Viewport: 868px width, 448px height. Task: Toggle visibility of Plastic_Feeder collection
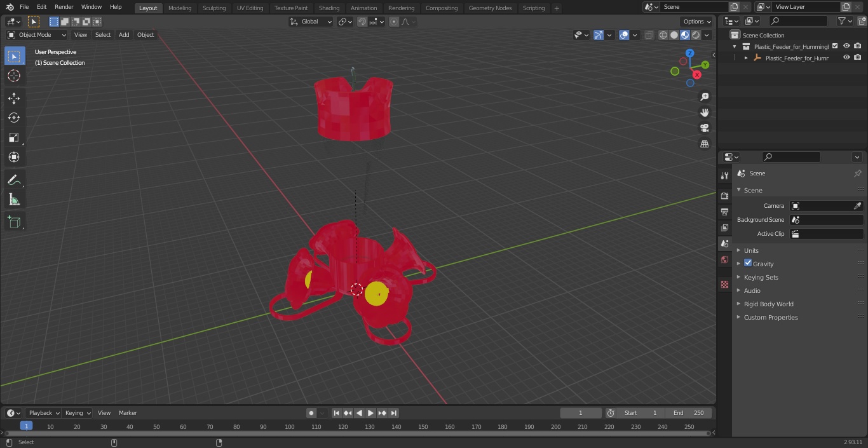[x=846, y=46]
